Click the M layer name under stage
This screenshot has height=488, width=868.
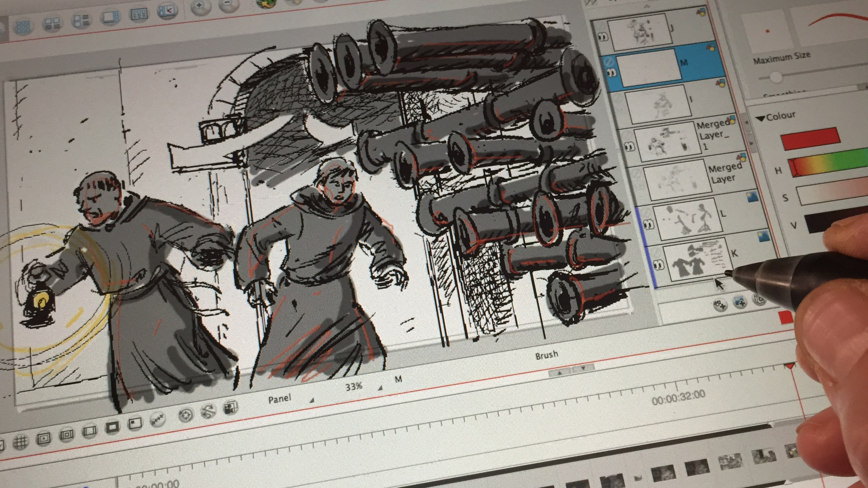[398, 379]
